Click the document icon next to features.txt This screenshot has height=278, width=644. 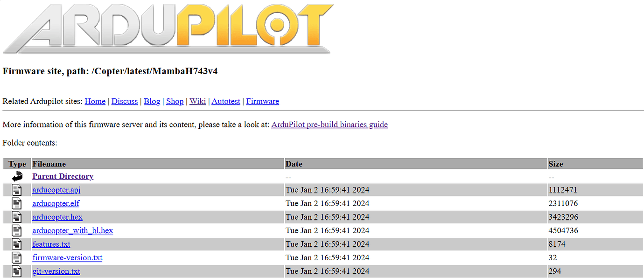pyautogui.click(x=17, y=243)
